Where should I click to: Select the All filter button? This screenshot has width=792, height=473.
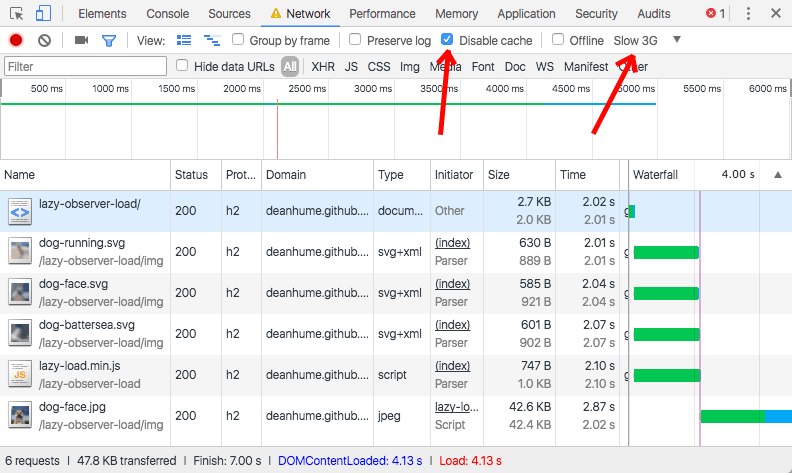pyautogui.click(x=290, y=67)
